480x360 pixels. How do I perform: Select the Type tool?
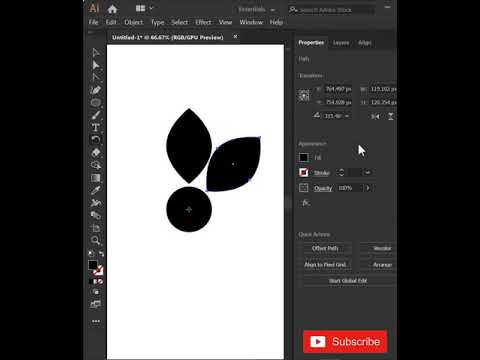pos(96,127)
